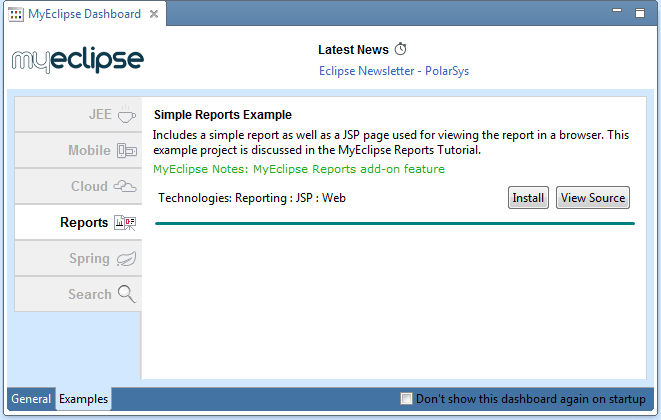The image size is (661, 420).
Task: Switch to the General tab
Action: [31, 399]
